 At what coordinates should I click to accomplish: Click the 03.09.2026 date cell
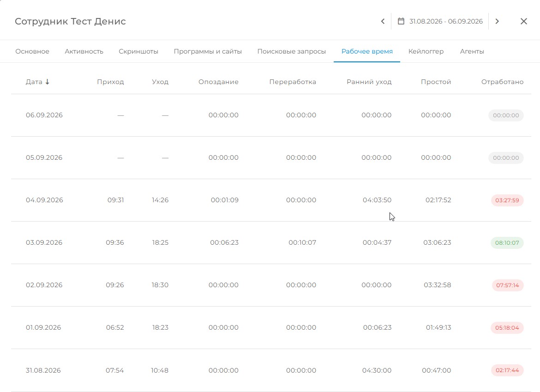pyautogui.click(x=44, y=242)
